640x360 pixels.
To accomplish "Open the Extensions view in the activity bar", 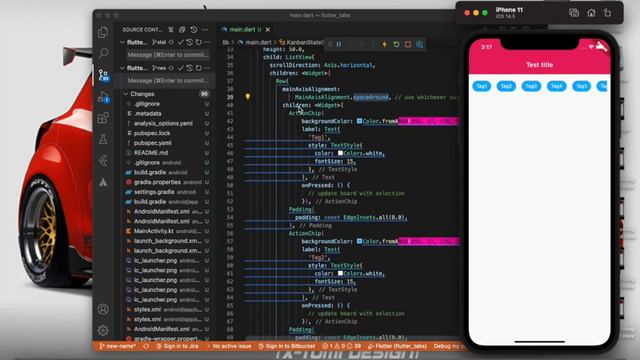I will click(x=103, y=118).
